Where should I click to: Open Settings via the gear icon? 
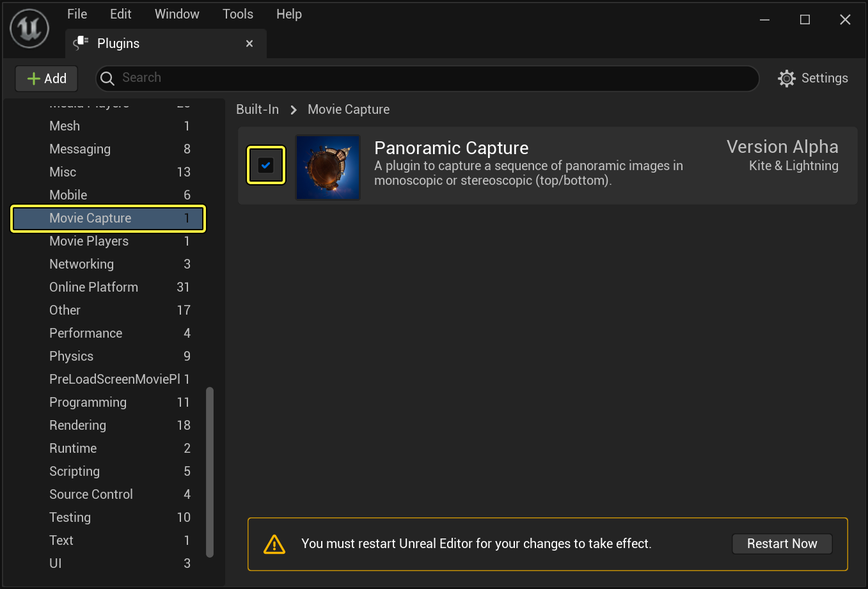coord(786,78)
